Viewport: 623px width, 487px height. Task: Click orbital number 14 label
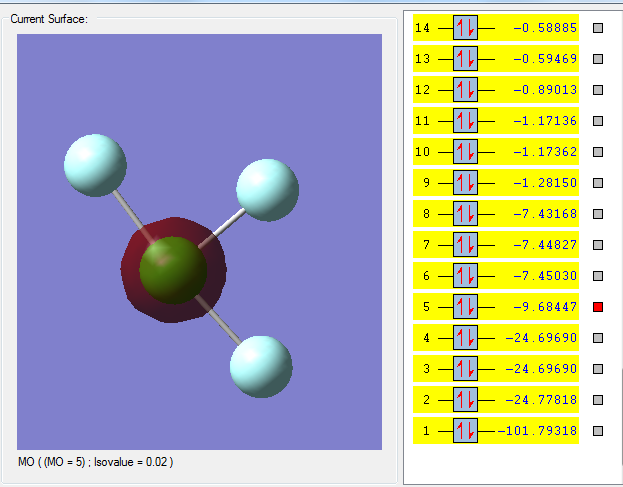pos(422,28)
